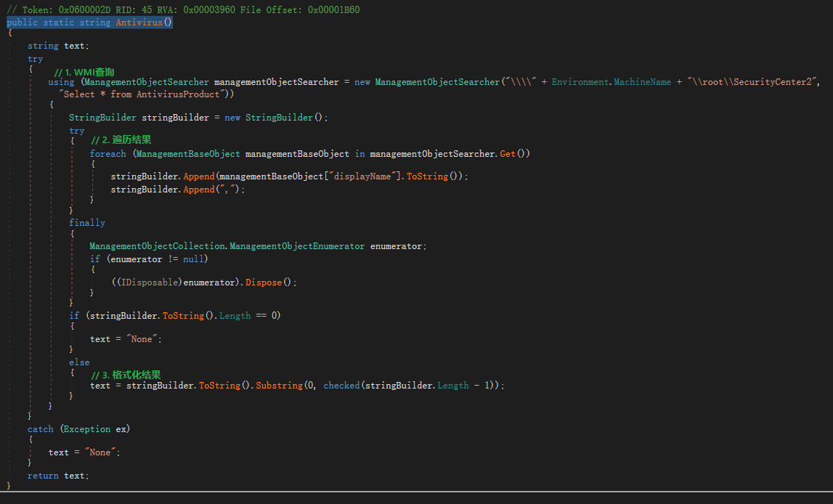Click the '// 3. 格式化结果' comment
The width and height of the screenshot is (833, 504).
tap(126, 375)
